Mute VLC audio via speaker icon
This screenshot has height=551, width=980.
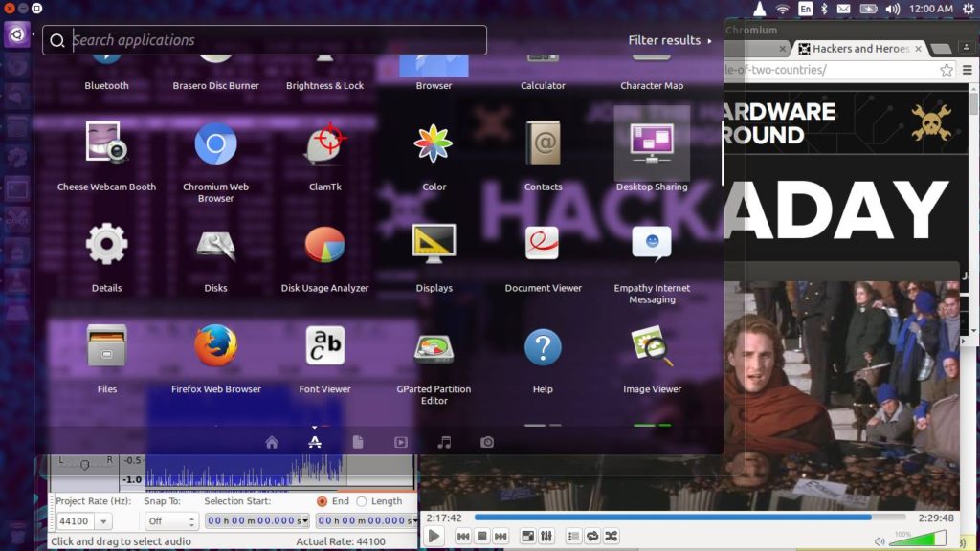pyautogui.click(x=880, y=541)
